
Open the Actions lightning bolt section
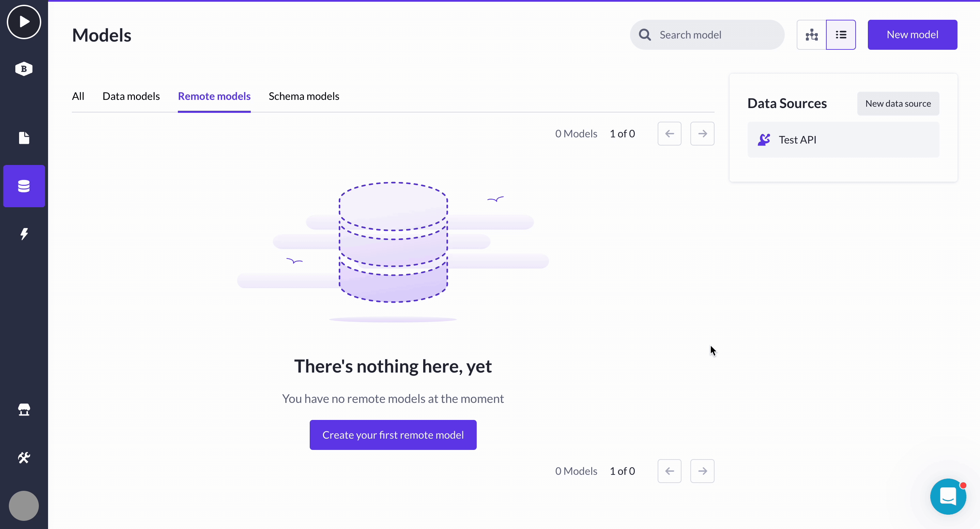tap(24, 234)
